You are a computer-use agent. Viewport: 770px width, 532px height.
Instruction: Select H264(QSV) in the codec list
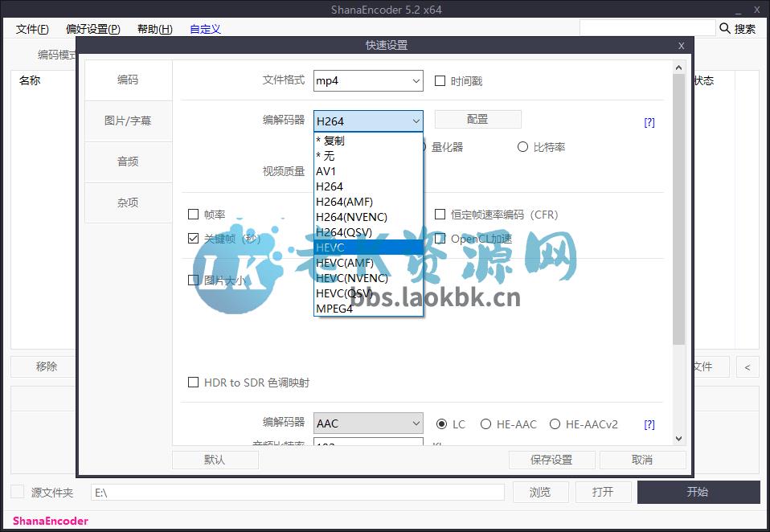point(368,232)
